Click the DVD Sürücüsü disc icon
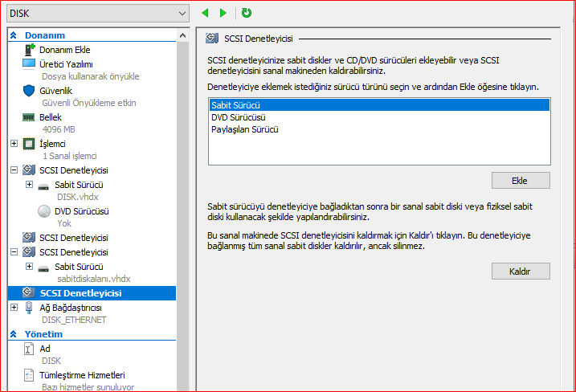 point(44,211)
